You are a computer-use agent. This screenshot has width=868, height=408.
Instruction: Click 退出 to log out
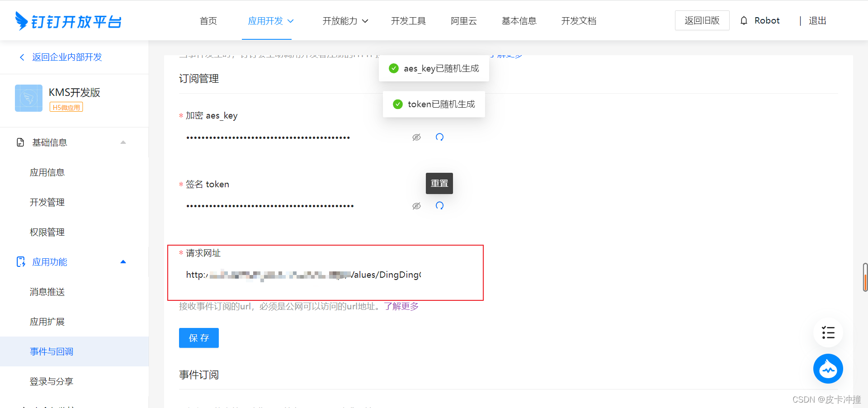click(x=817, y=21)
